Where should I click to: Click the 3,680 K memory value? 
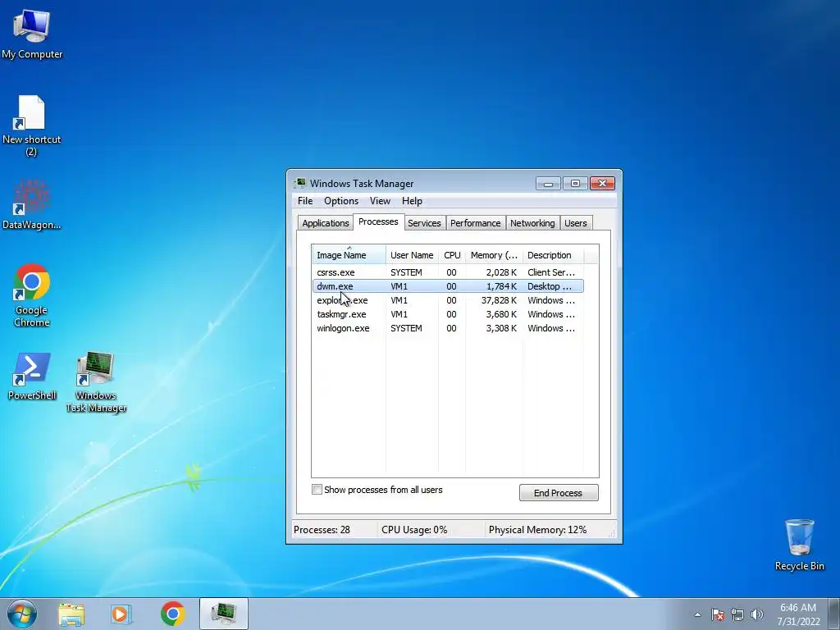(501, 314)
